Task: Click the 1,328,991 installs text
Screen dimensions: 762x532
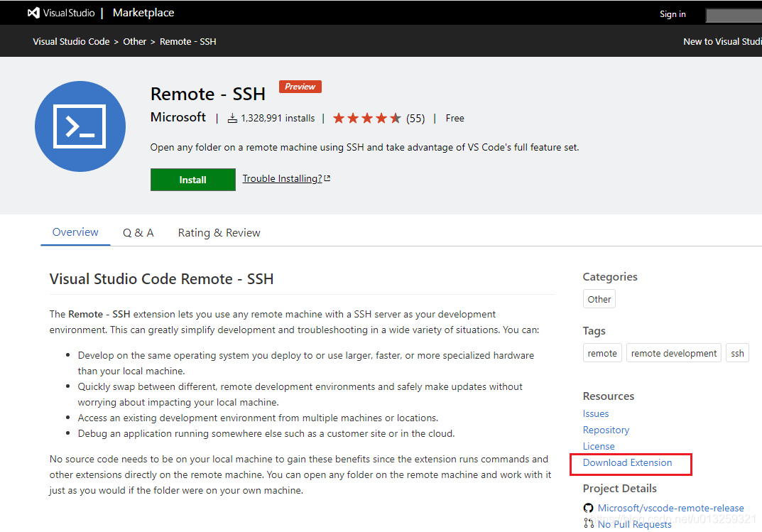Action: pos(278,118)
